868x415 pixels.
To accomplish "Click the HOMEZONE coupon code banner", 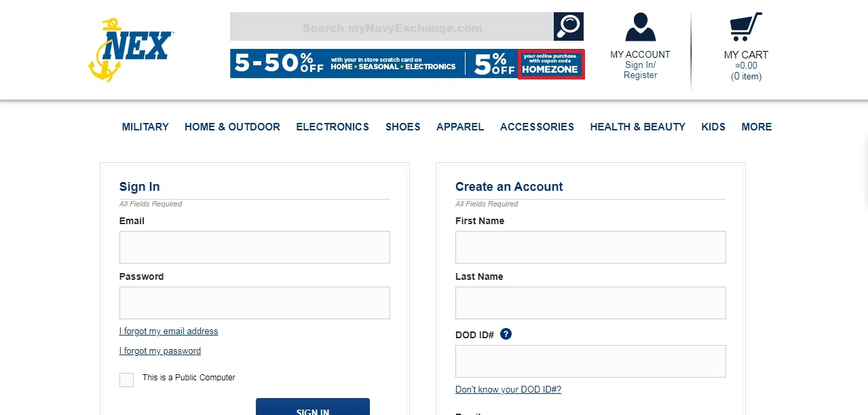I will tap(550, 64).
